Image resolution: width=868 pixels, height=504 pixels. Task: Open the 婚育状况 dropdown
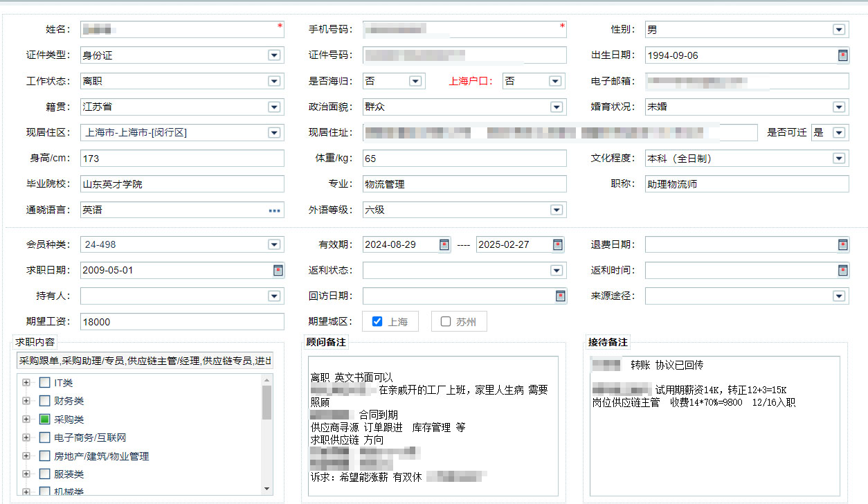pos(839,107)
